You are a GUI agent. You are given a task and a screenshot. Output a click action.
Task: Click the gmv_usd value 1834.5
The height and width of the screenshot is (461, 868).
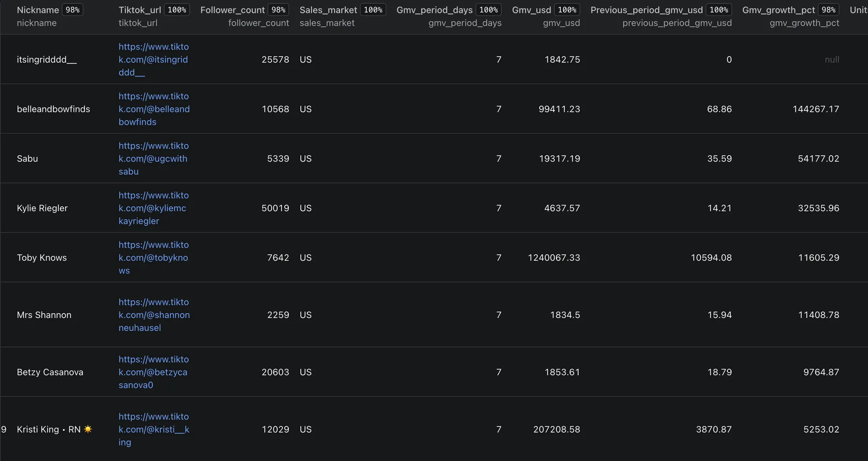coord(565,315)
